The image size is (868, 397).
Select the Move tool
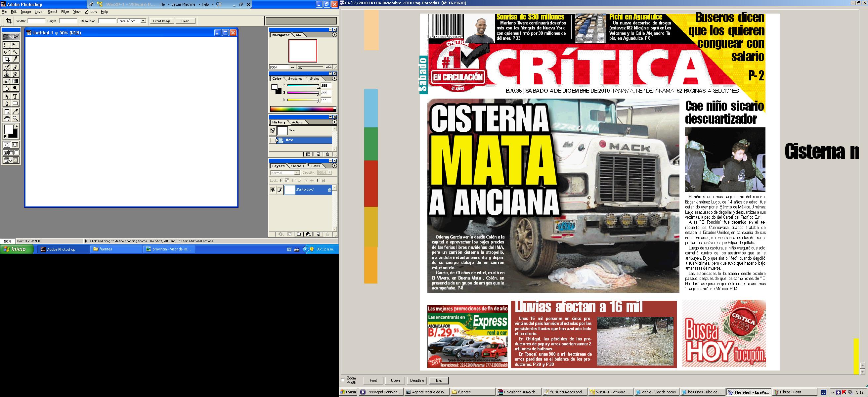coord(15,45)
